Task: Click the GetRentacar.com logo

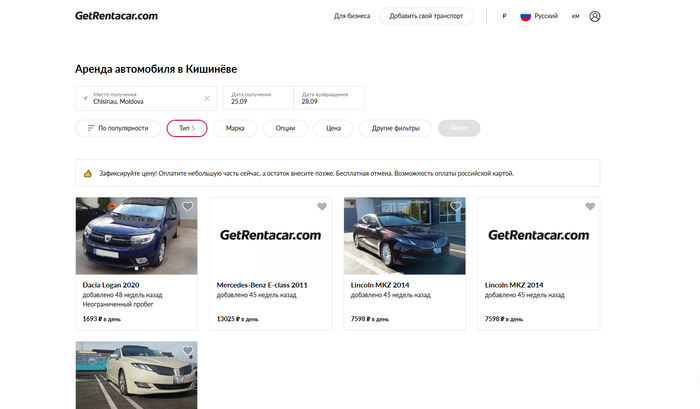Action: tap(116, 16)
